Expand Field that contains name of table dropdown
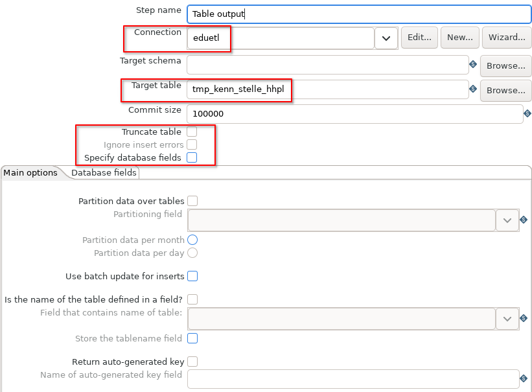Viewport: 532px width, 392px height. pyautogui.click(x=507, y=319)
